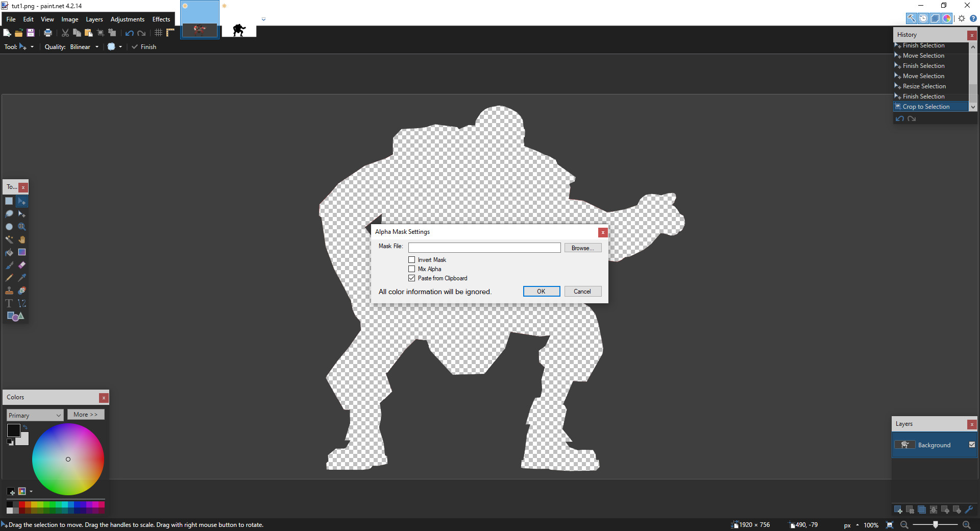Image resolution: width=980 pixels, height=531 pixels.
Task: Select the Ellipse Select tool
Action: pyautogui.click(x=9, y=227)
